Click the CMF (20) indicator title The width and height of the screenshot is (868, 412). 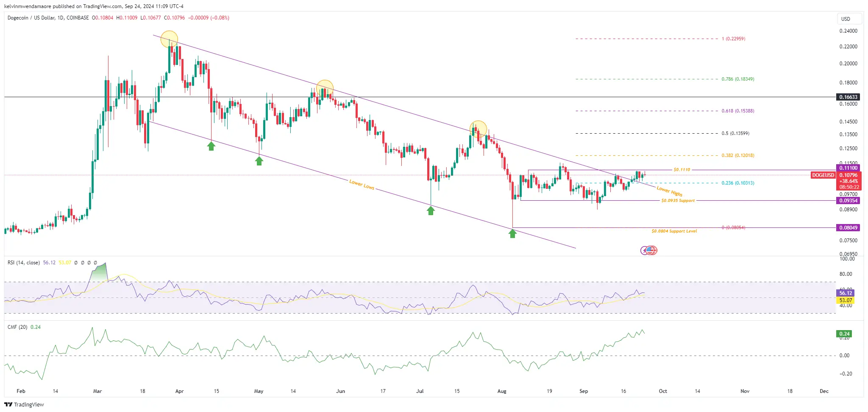coord(17,327)
